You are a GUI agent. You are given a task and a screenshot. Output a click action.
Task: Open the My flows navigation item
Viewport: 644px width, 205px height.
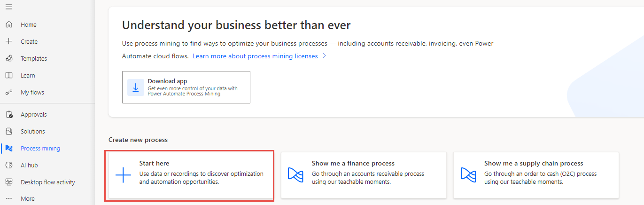pyautogui.click(x=32, y=92)
